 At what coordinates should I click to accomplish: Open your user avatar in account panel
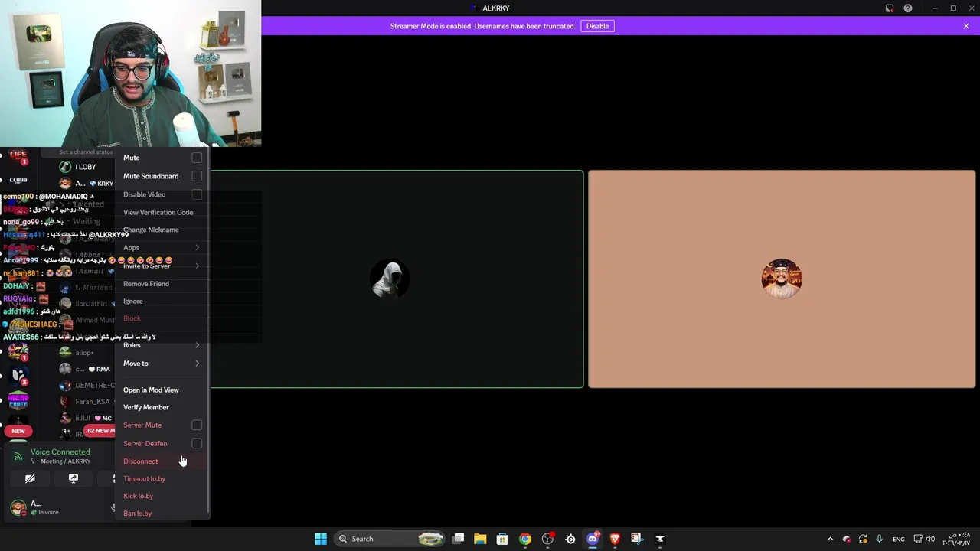coord(18,507)
